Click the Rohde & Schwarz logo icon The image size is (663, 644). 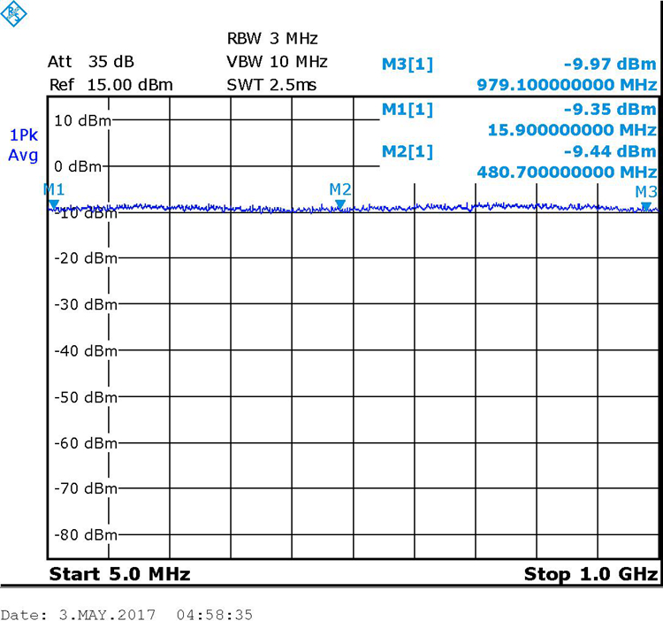click(x=15, y=13)
